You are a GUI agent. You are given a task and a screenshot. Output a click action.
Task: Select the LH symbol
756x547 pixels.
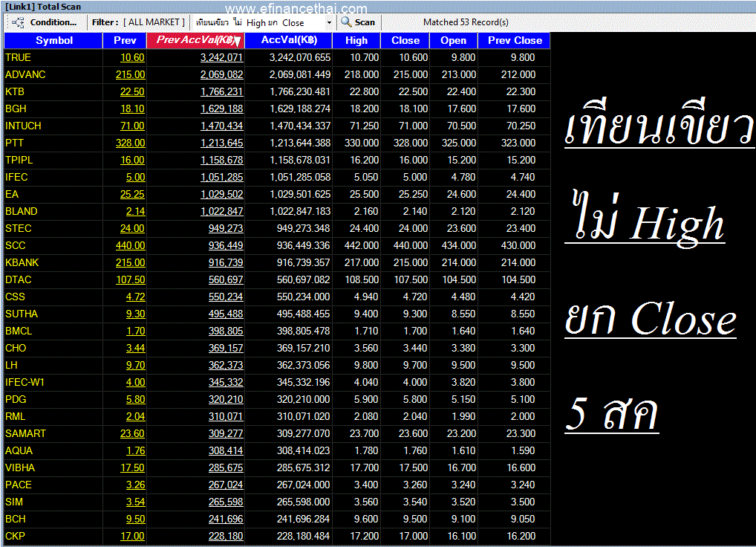coord(12,365)
